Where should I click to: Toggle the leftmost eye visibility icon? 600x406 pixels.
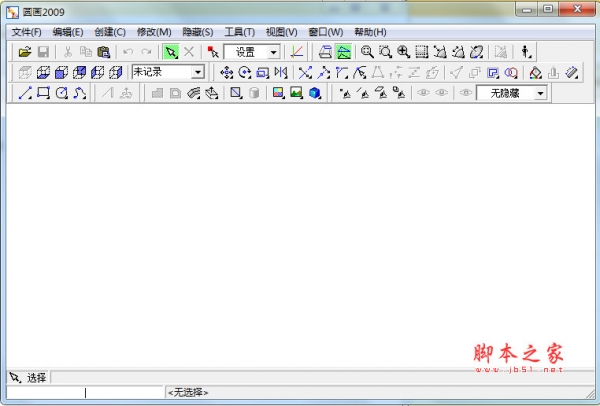423,93
